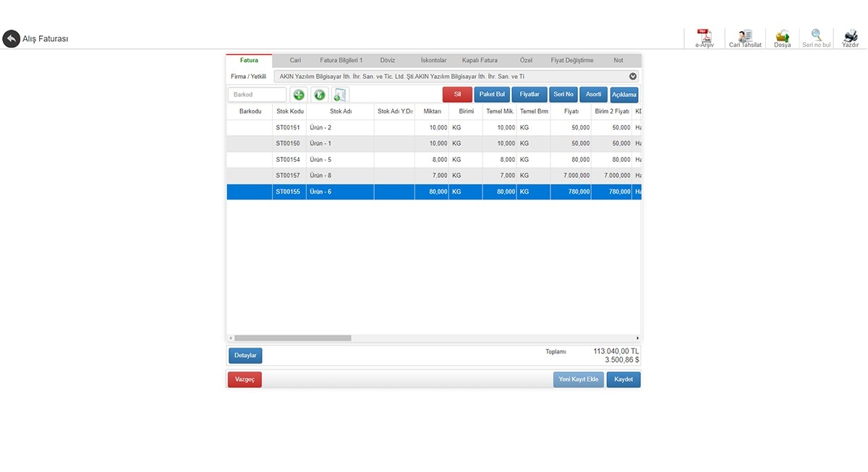
Task: Go to the Fiyat Değiştirme tab
Action: (x=571, y=61)
